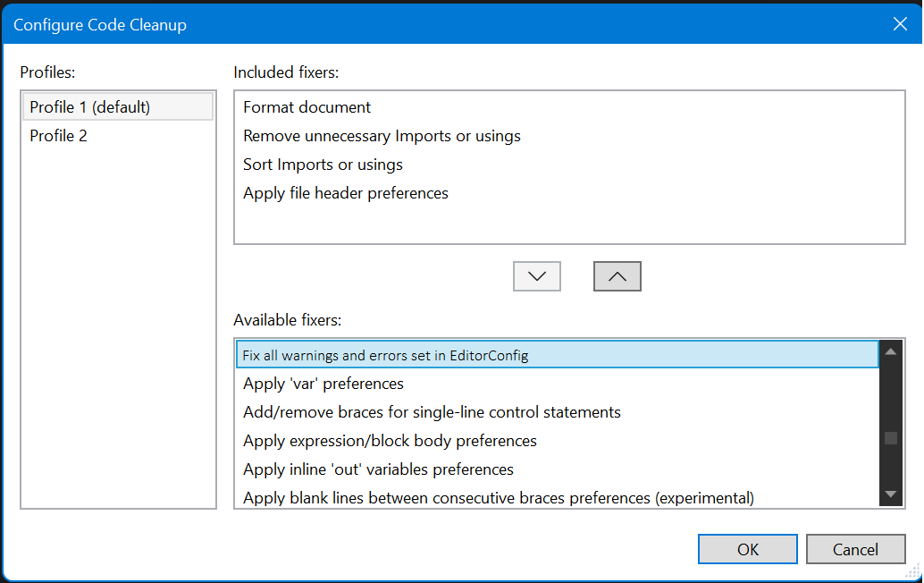Select Apply 'var' preferences fixer
The height and width of the screenshot is (583, 924).
coord(323,383)
